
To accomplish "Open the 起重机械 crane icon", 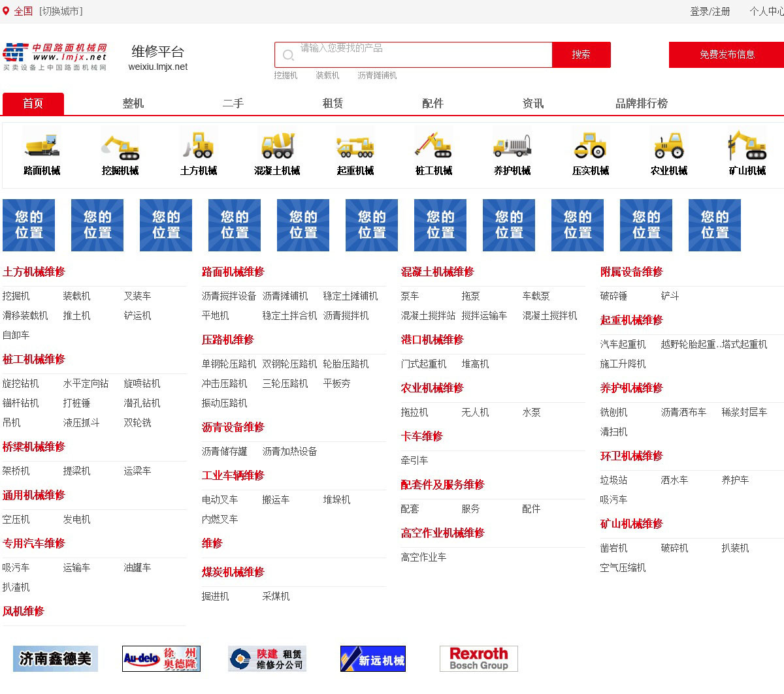I will click(355, 144).
